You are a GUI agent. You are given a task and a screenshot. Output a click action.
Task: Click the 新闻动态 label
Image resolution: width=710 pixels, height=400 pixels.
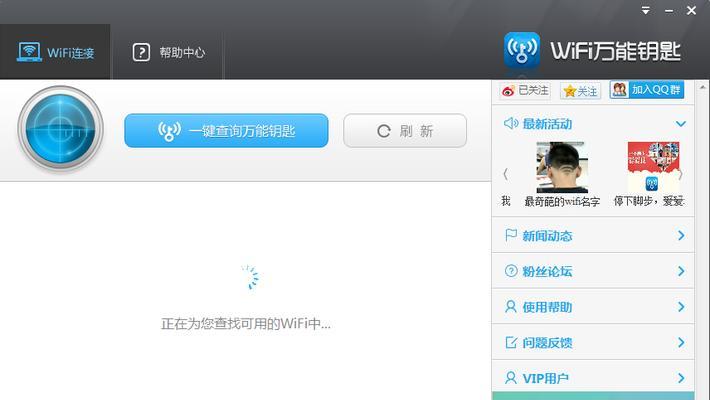[547, 236]
